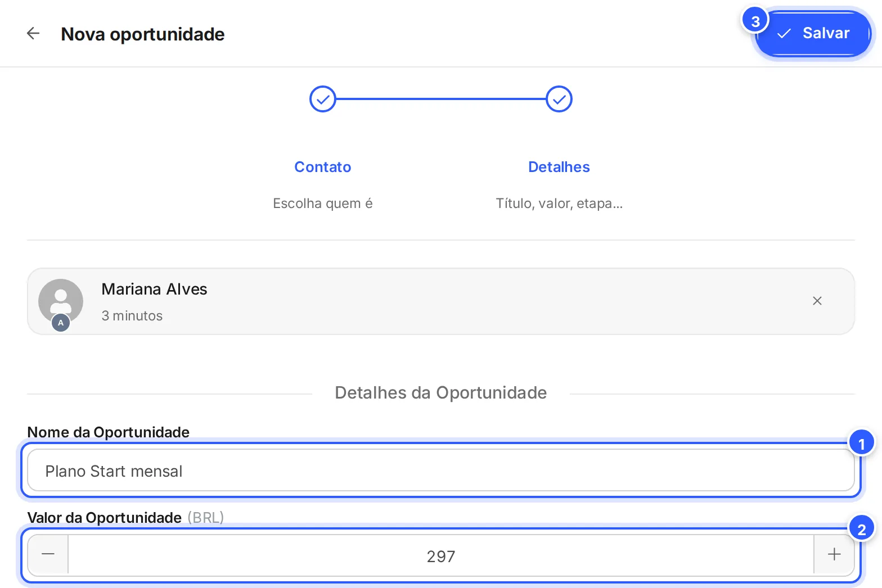The width and height of the screenshot is (882, 588).
Task: Click the Salvar button
Action: [x=813, y=34]
